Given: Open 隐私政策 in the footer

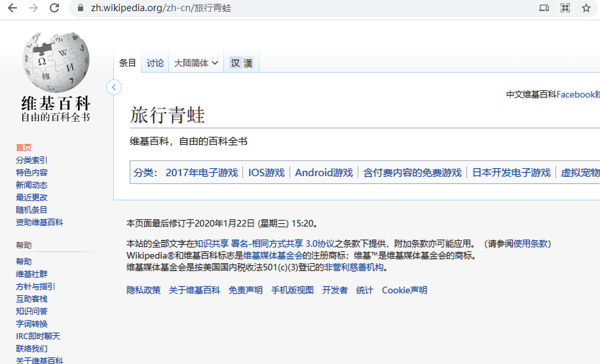Looking at the screenshot, I should 143,290.
